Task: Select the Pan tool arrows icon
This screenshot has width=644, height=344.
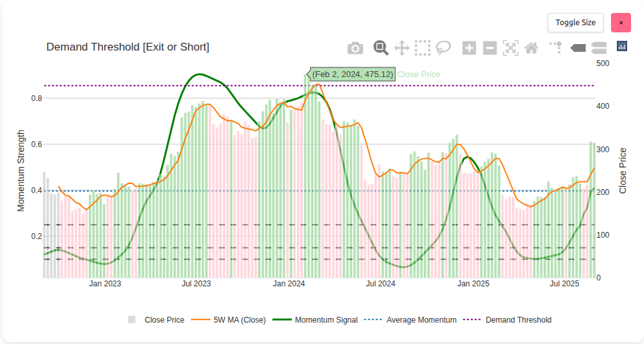Action: point(402,48)
